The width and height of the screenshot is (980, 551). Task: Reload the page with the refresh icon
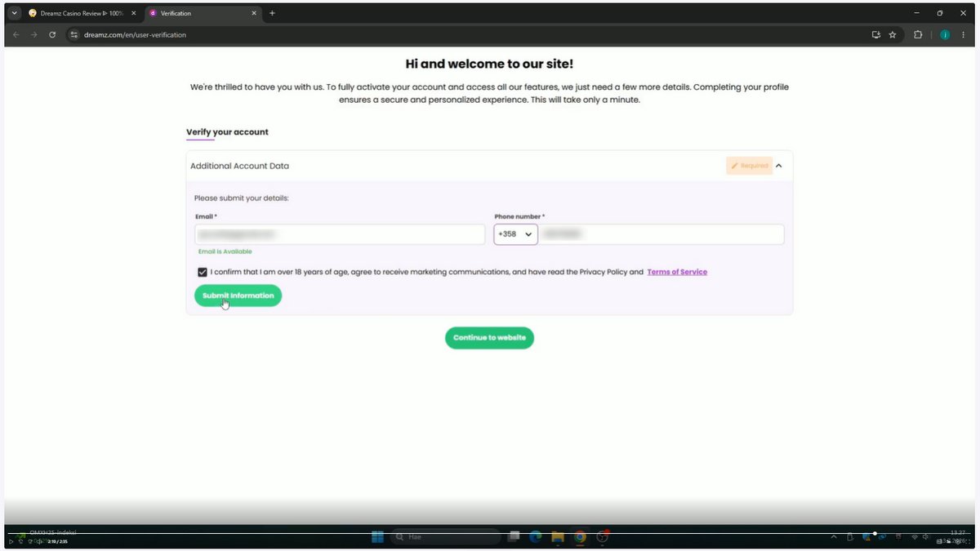tap(52, 35)
